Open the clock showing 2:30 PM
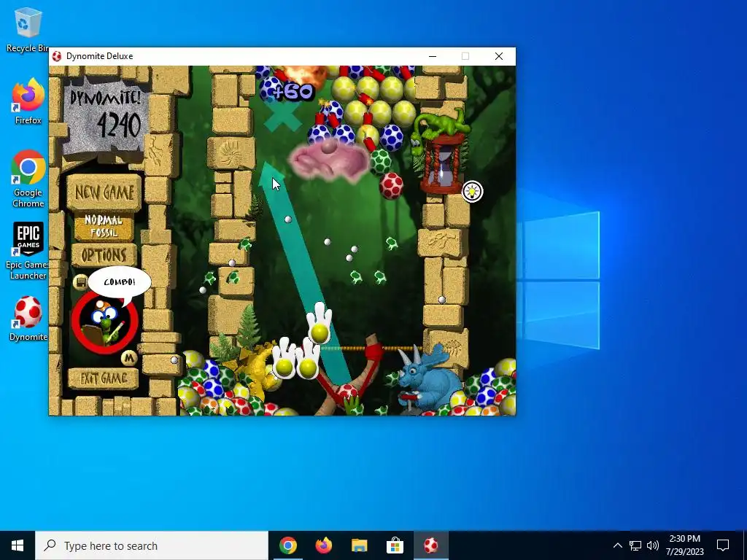 click(684, 545)
